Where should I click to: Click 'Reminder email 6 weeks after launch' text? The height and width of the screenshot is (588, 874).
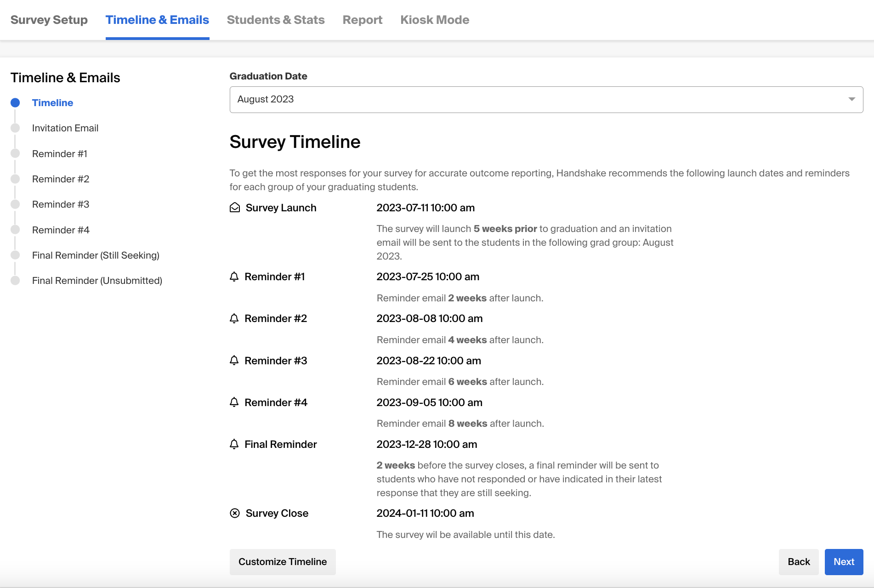(460, 382)
